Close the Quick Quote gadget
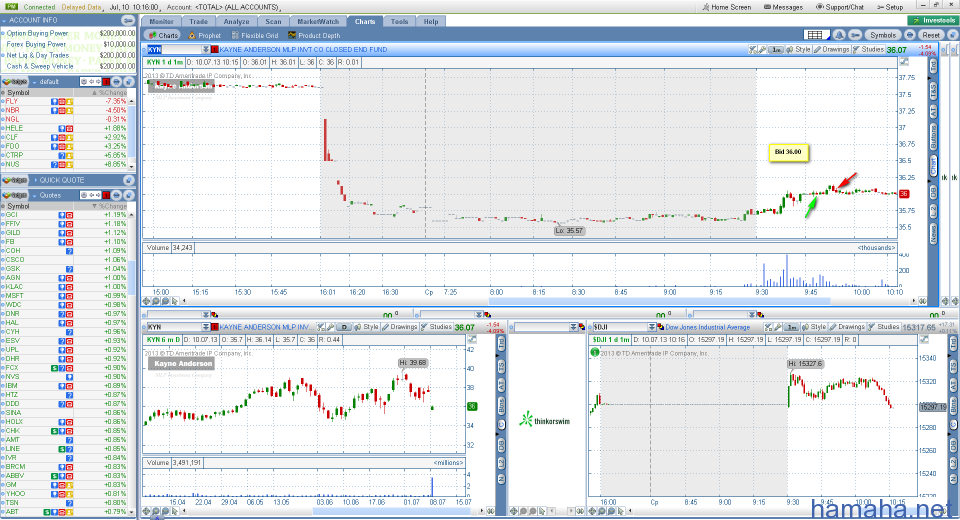The image size is (960, 520). (x=129, y=180)
